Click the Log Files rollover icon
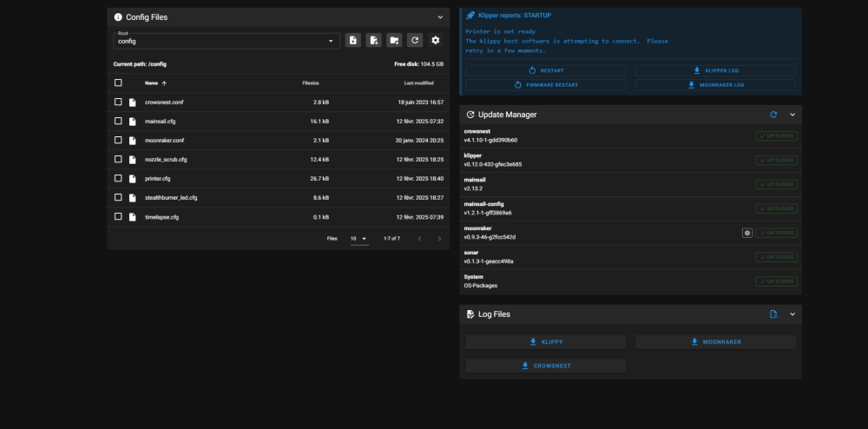Image resolution: width=868 pixels, height=429 pixels. tap(773, 313)
